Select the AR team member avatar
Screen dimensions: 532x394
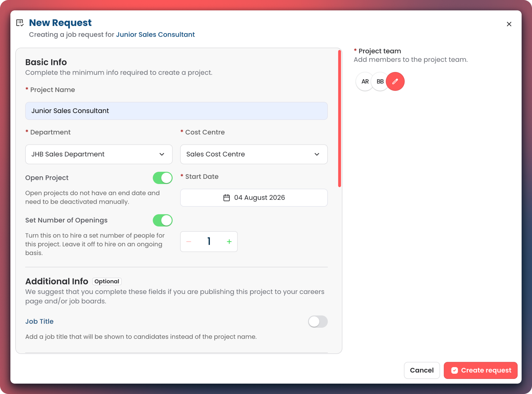pos(365,81)
